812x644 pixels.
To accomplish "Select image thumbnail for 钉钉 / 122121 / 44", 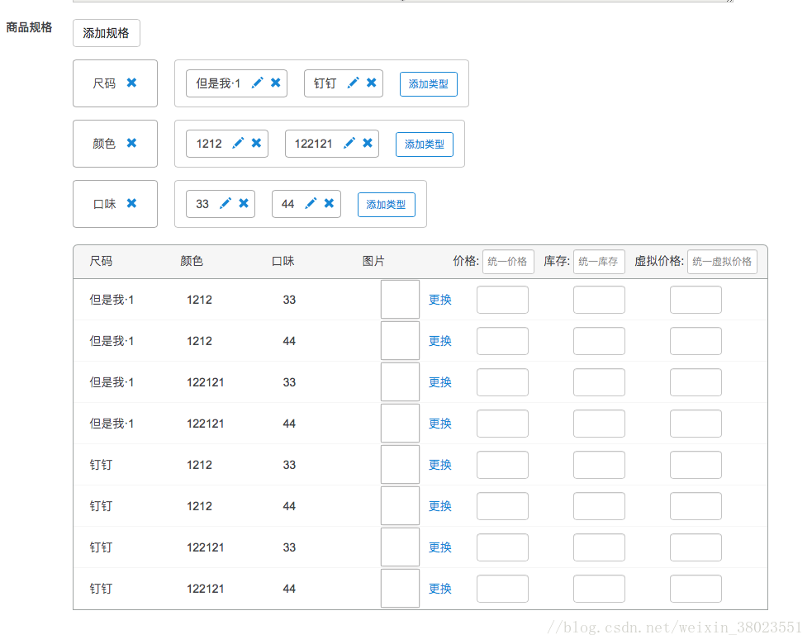I will click(400, 588).
